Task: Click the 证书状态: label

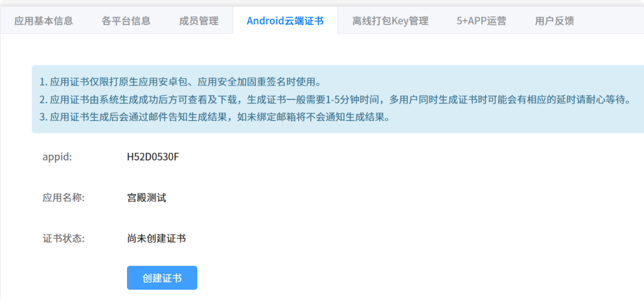Action: 64,239
